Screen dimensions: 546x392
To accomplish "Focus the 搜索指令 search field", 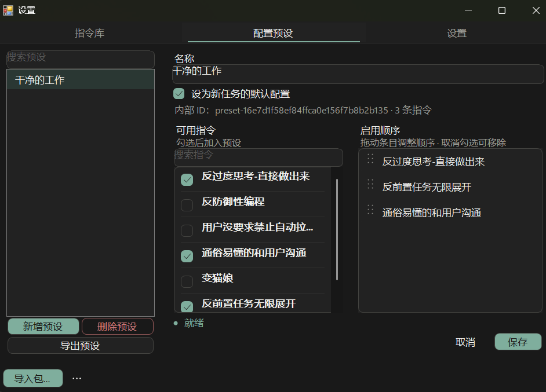I will tap(259, 157).
